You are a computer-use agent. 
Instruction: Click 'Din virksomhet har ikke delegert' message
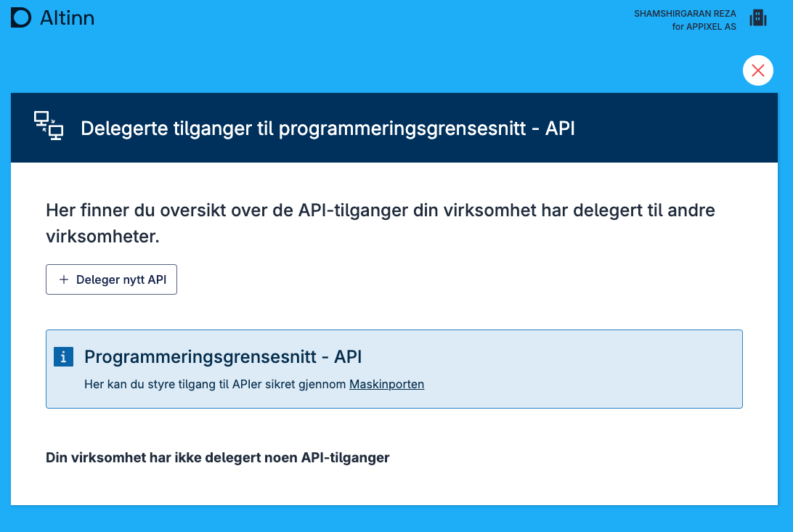tap(217, 458)
